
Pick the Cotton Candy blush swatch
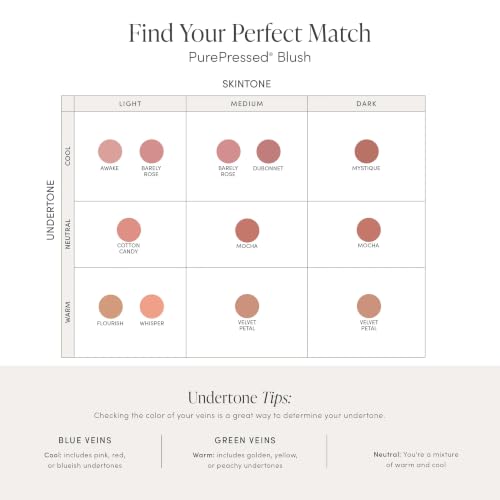click(129, 230)
